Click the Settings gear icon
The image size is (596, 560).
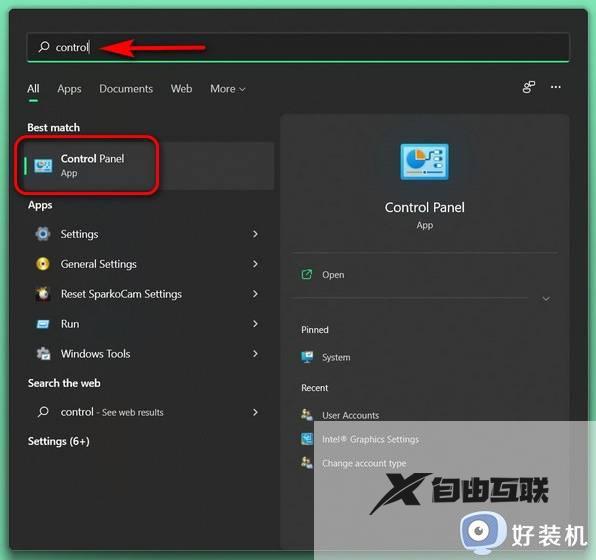(x=43, y=234)
